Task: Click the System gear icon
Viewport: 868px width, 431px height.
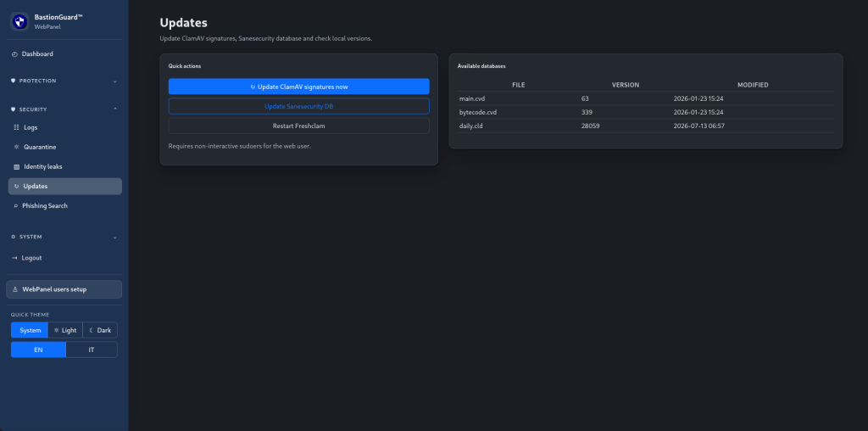Action: (14, 237)
